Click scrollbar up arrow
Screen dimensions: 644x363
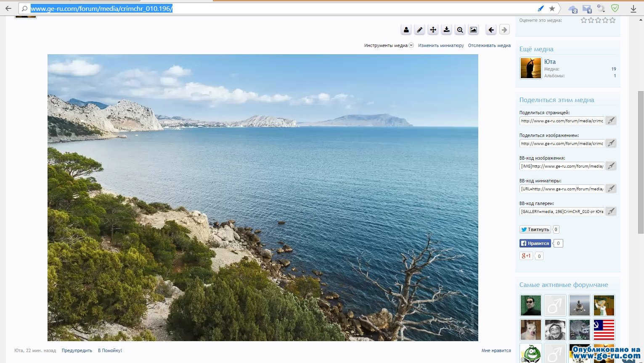click(641, 19)
